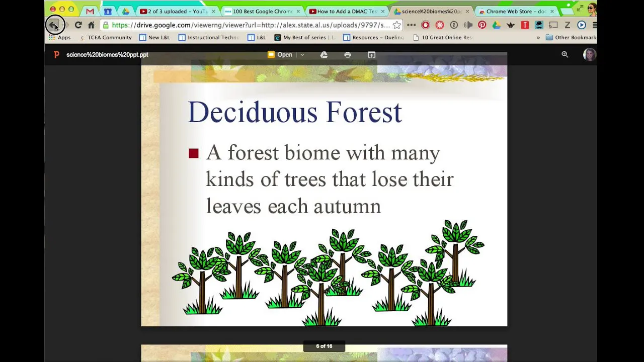The height and width of the screenshot is (362, 644).
Task: Expand the Open with dropdown arrow
Action: pyautogui.click(x=302, y=55)
